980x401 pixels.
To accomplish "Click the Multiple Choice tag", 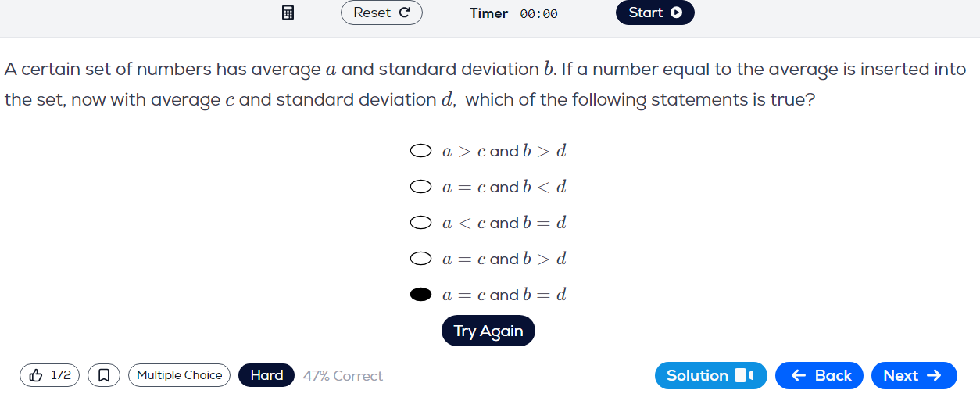I will [179, 375].
